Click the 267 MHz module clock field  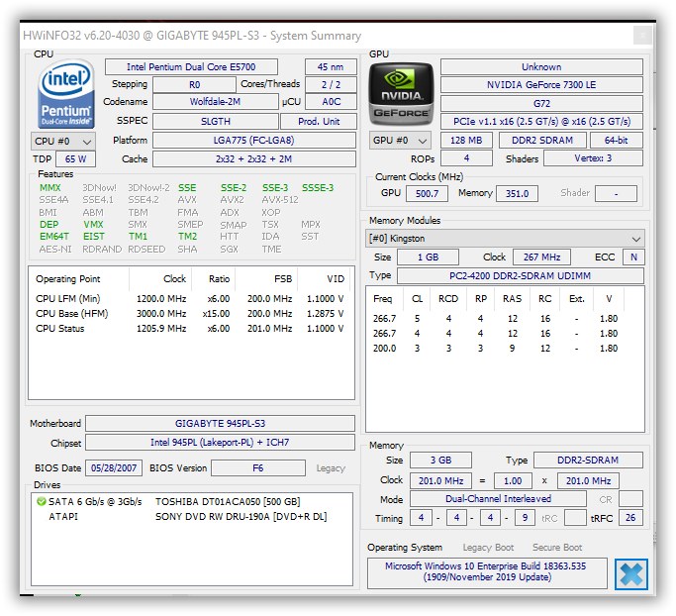pyautogui.click(x=541, y=257)
